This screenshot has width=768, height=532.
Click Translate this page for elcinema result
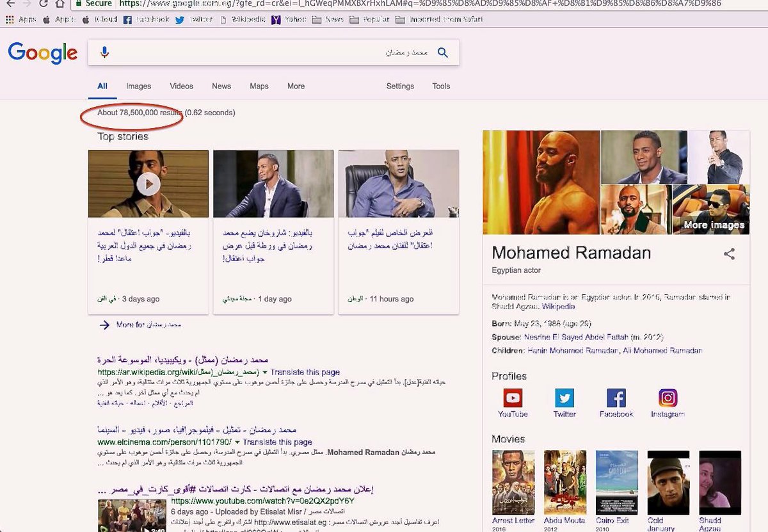(x=278, y=442)
